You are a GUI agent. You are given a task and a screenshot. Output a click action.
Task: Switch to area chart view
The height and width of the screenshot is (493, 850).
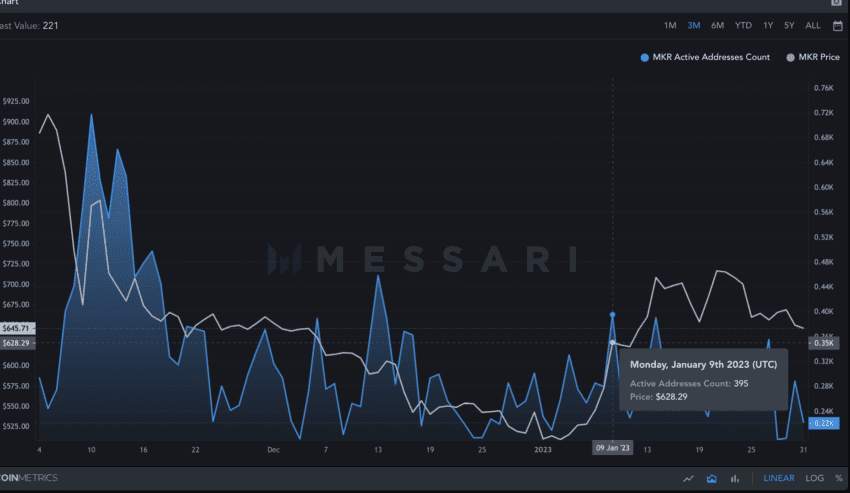coord(712,478)
